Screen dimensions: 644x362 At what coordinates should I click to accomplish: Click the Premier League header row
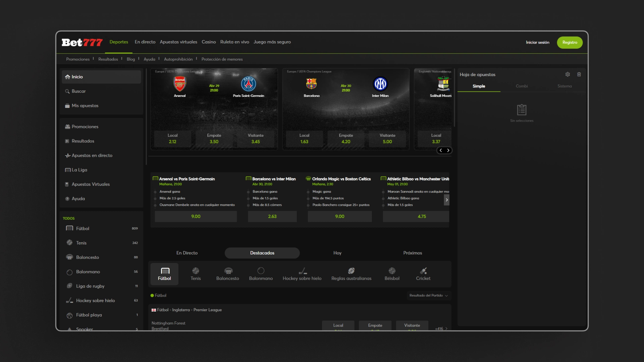pyautogui.click(x=300, y=310)
